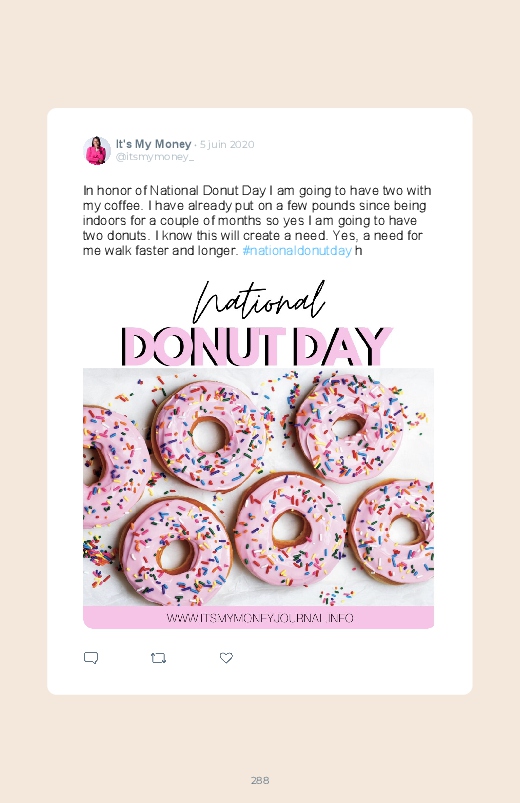The height and width of the screenshot is (803, 520).
Task: Click the stray h after the hashtag
Action: (358, 250)
